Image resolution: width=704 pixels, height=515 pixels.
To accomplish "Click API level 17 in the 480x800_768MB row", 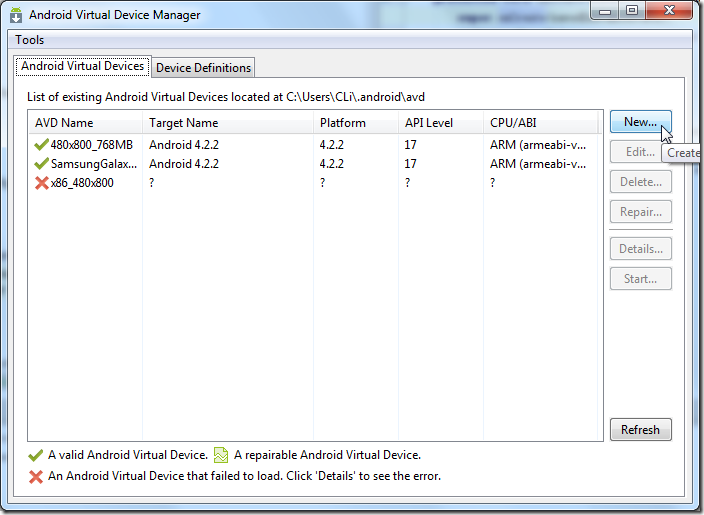I will (410, 145).
